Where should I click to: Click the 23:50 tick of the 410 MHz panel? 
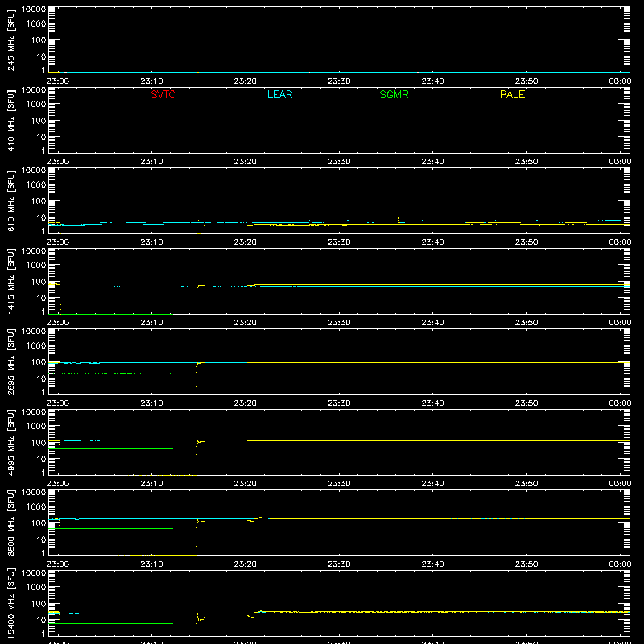coord(526,162)
